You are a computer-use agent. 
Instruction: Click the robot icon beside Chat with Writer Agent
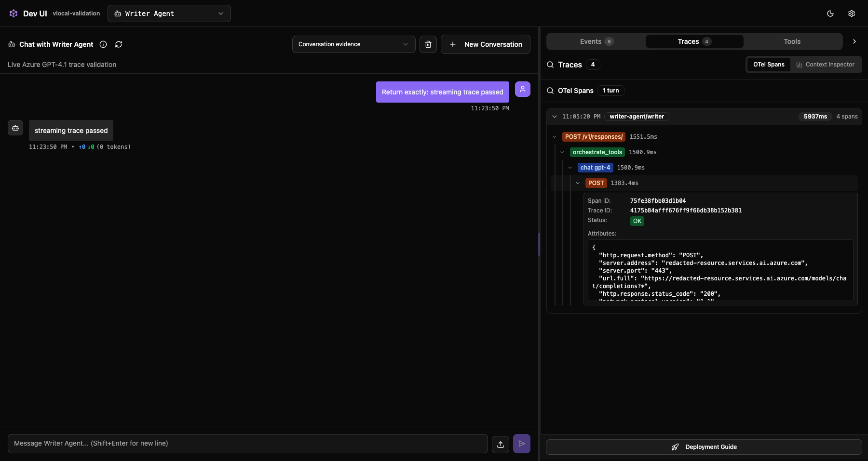(x=12, y=44)
